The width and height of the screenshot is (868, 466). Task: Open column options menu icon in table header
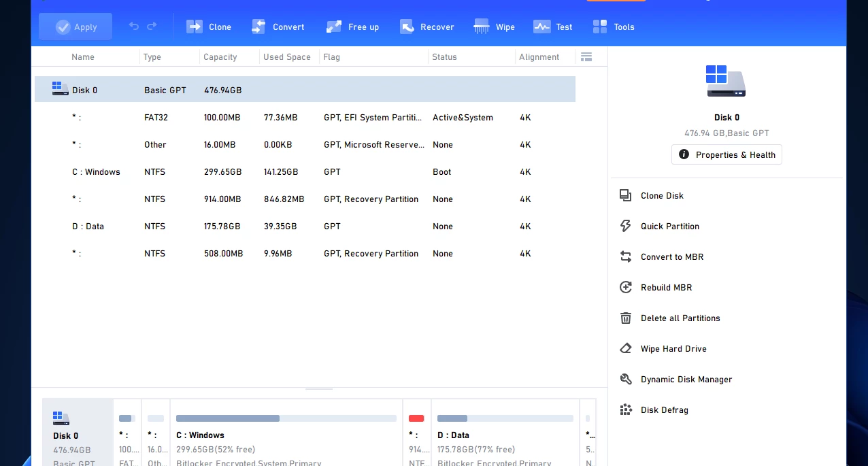click(586, 57)
